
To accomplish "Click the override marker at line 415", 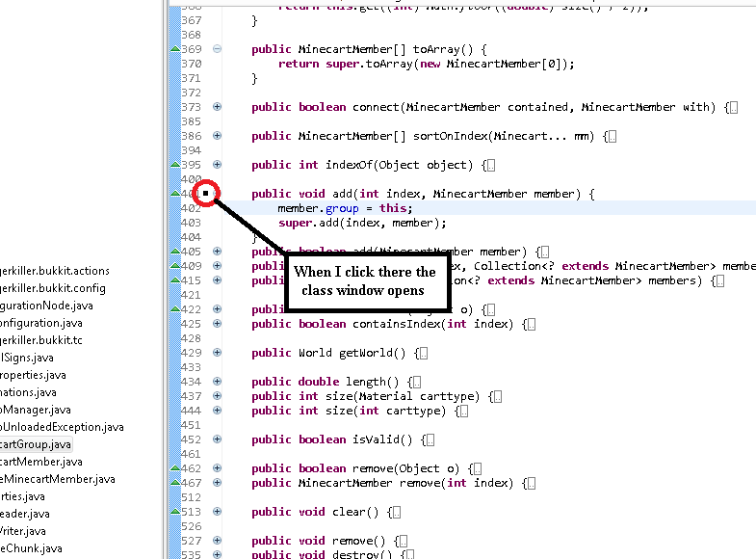I will pos(175,280).
